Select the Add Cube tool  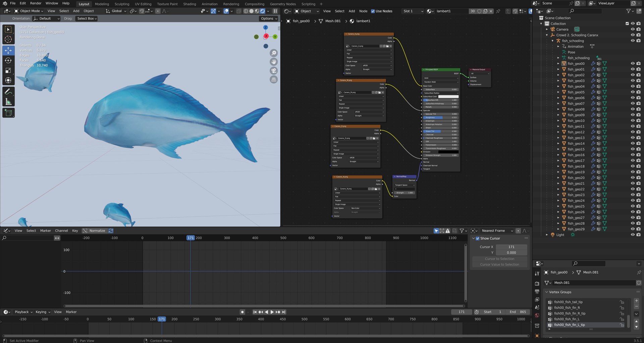[8, 113]
